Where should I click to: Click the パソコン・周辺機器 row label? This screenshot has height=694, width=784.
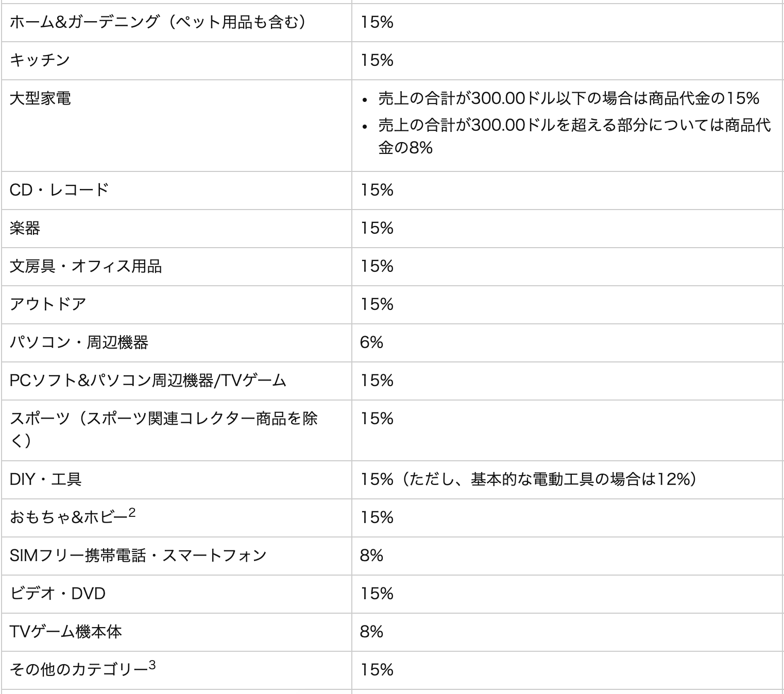coord(79,342)
